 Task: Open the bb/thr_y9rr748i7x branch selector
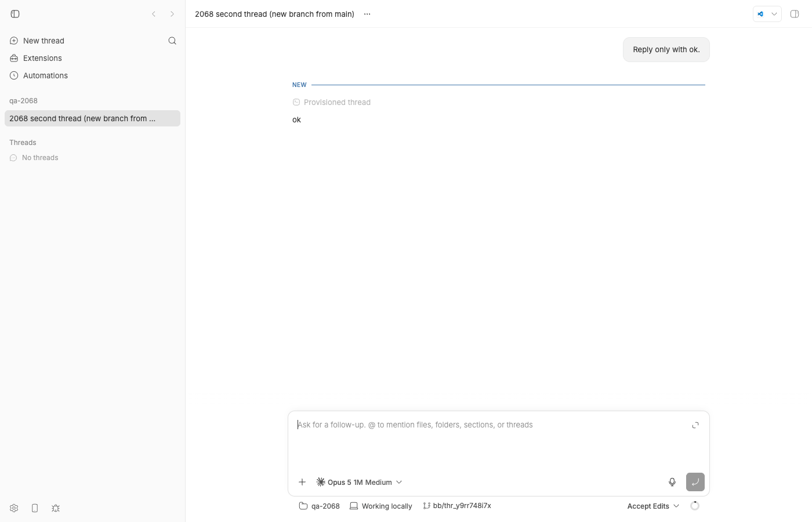(457, 506)
